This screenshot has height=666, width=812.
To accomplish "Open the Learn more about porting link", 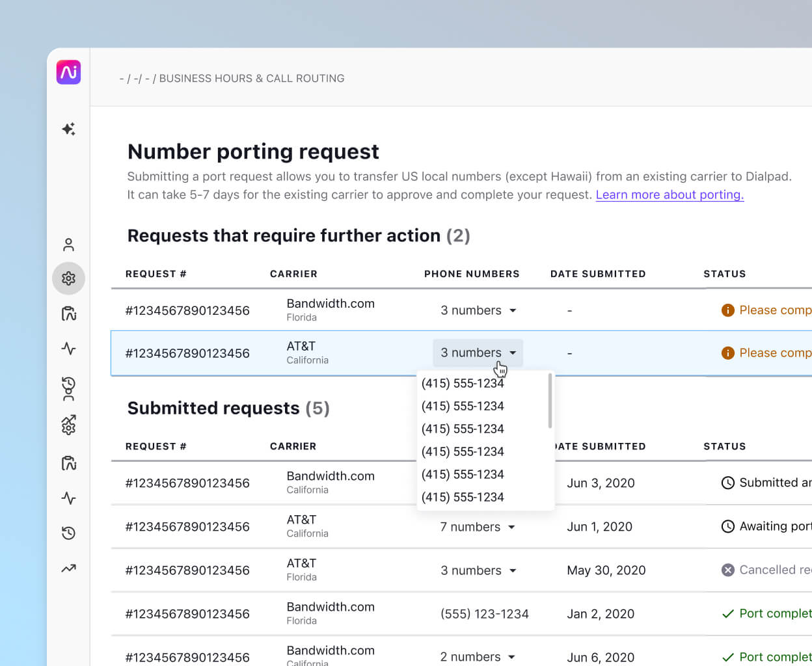I will 670,194.
